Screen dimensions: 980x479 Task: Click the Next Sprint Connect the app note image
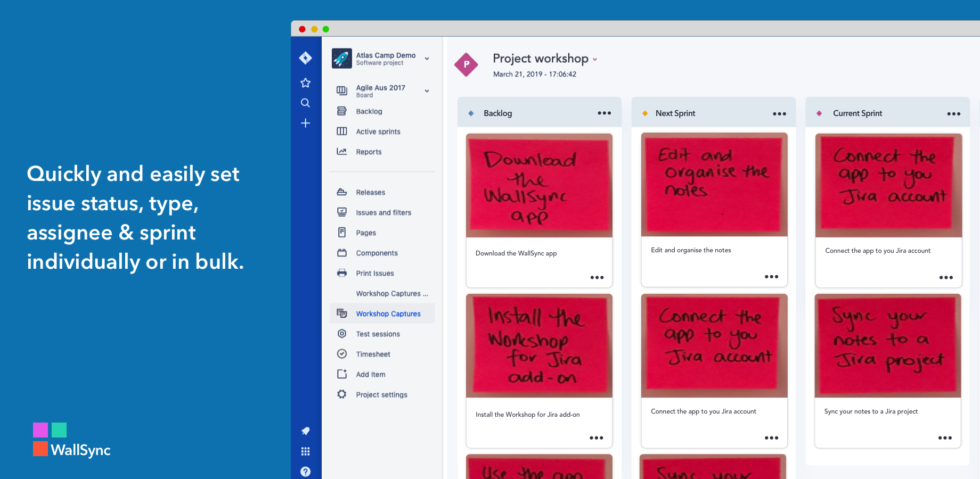point(714,346)
